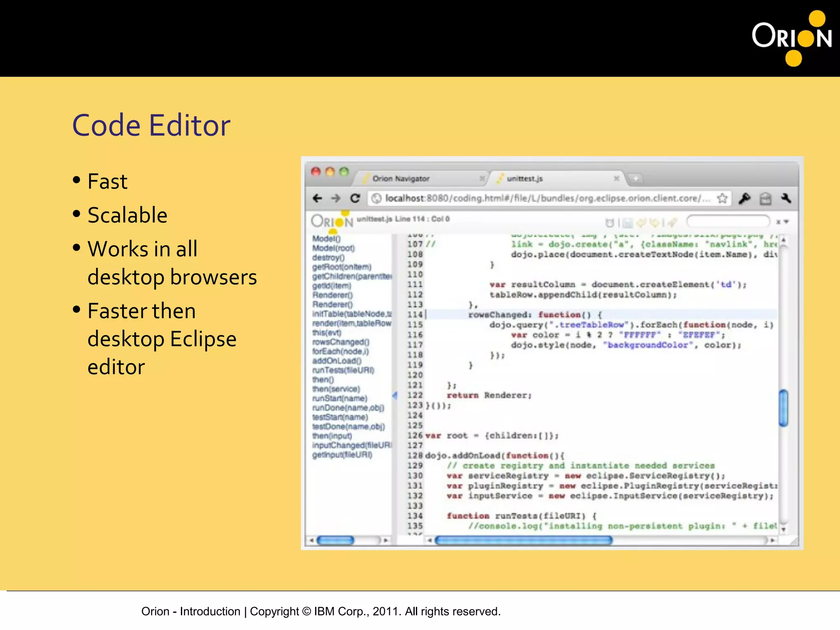
Task: Click the rocket icon in editor toolbar
Action: [672, 223]
